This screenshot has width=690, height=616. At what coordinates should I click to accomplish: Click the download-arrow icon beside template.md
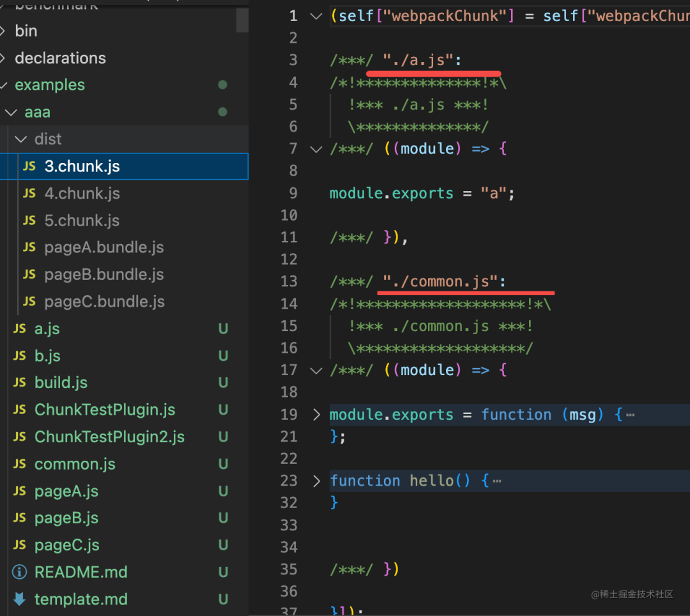20,599
